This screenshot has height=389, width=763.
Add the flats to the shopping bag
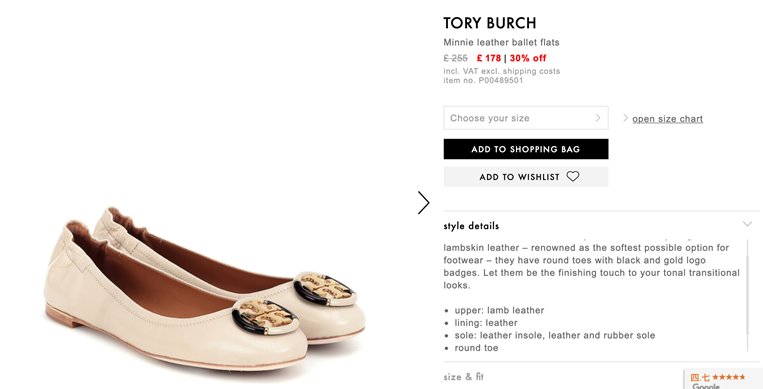coord(526,149)
